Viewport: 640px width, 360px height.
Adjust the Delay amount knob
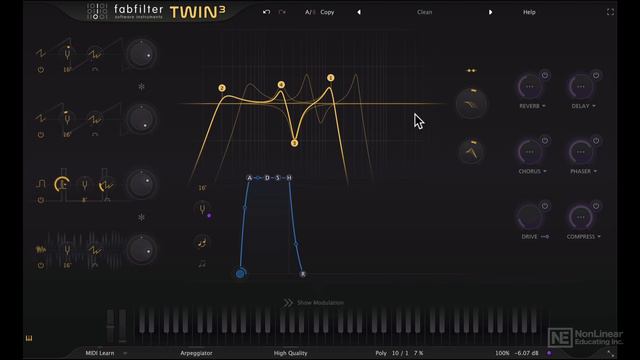[580, 87]
